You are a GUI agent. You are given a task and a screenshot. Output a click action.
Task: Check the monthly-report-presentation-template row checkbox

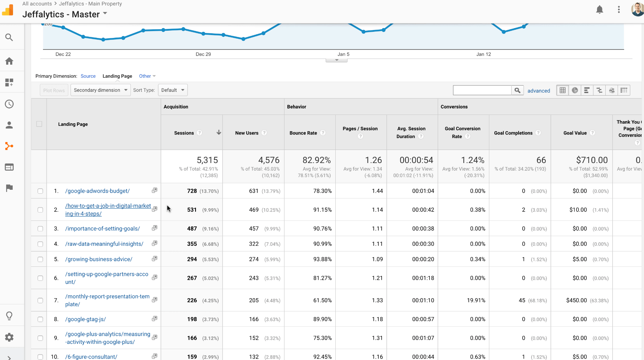point(40,301)
